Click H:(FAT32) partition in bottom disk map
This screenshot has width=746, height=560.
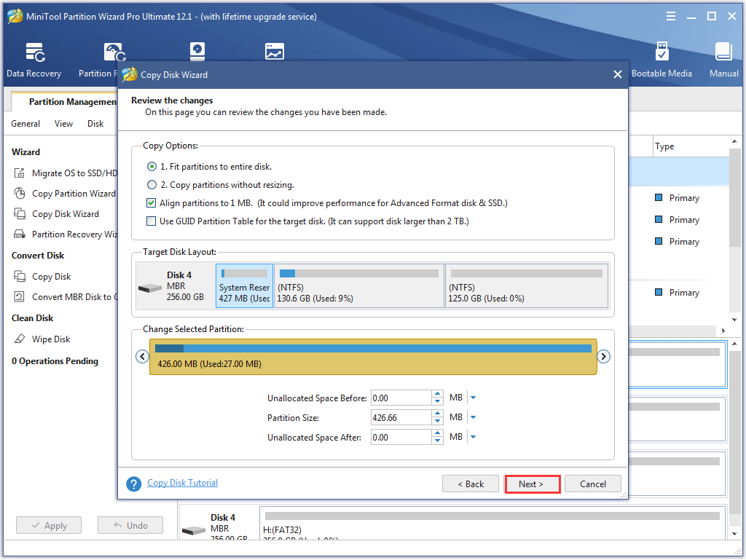coord(492,524)
